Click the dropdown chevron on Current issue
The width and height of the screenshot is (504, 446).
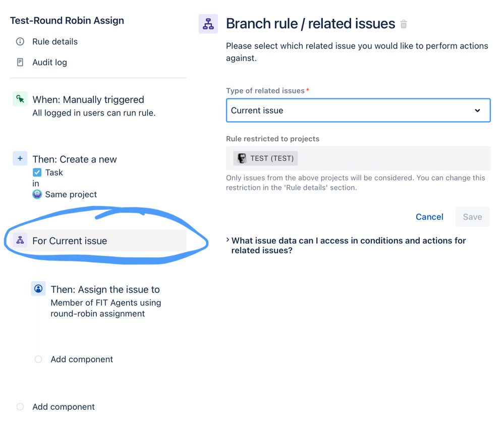[477, 110]
